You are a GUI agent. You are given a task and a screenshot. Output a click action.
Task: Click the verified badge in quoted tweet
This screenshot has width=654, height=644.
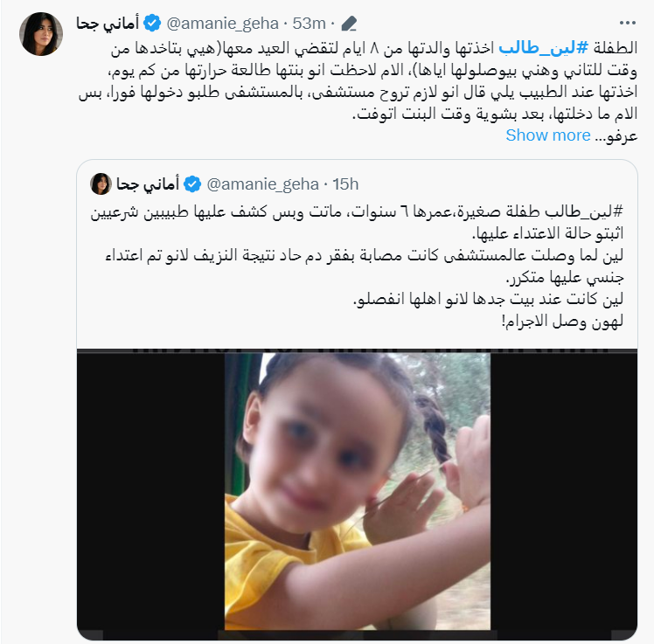[x=192, y=184]
